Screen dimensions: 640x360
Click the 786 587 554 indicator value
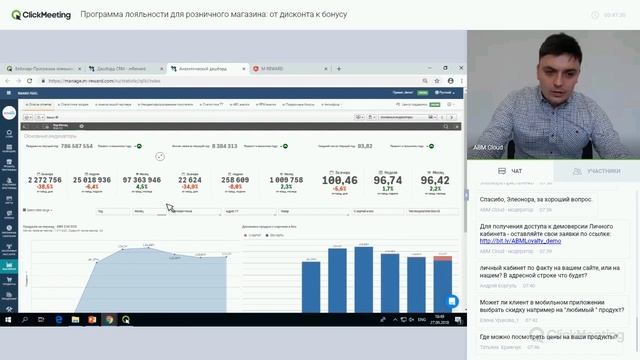click(77, 146)
